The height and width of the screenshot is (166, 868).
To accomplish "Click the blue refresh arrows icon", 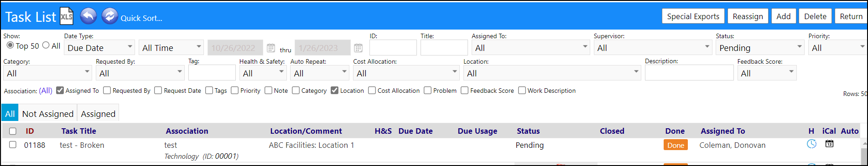I will 109,16.
